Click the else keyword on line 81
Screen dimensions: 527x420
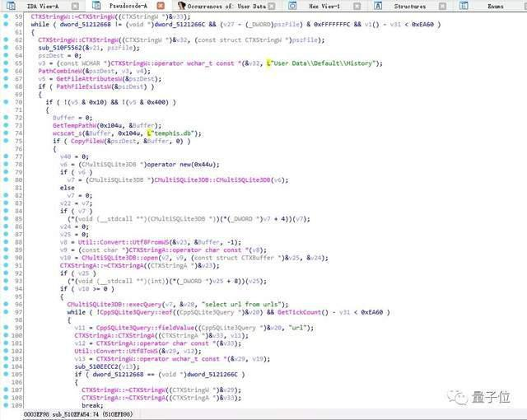click(68, 188)
